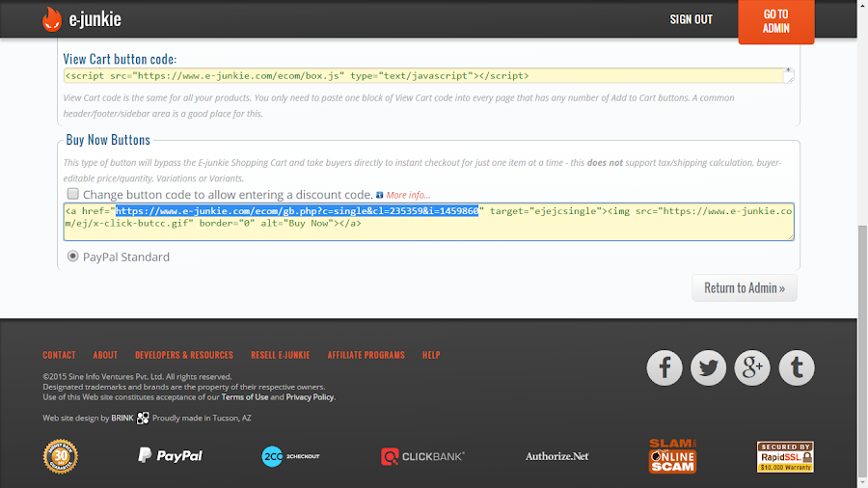The width and height of the screenshot is (868, 488).
Task: Open the Google Plus social icon
Action: [752, 367]
